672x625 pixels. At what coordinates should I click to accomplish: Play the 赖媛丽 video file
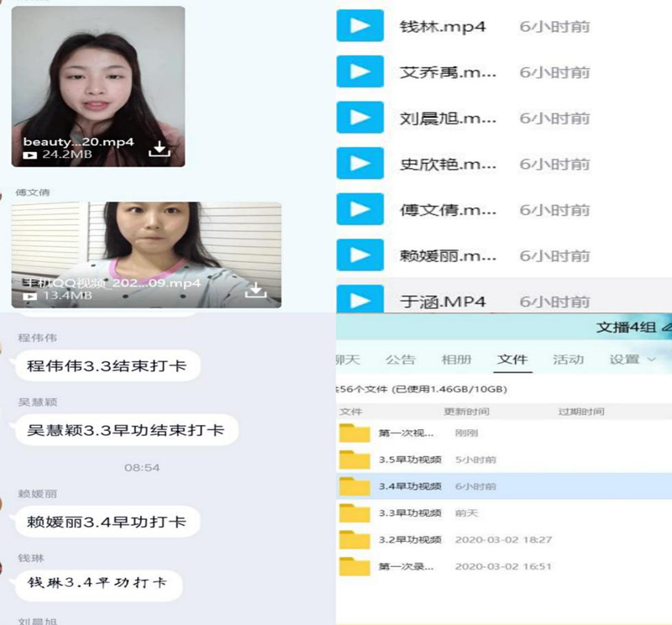[360, 255]
